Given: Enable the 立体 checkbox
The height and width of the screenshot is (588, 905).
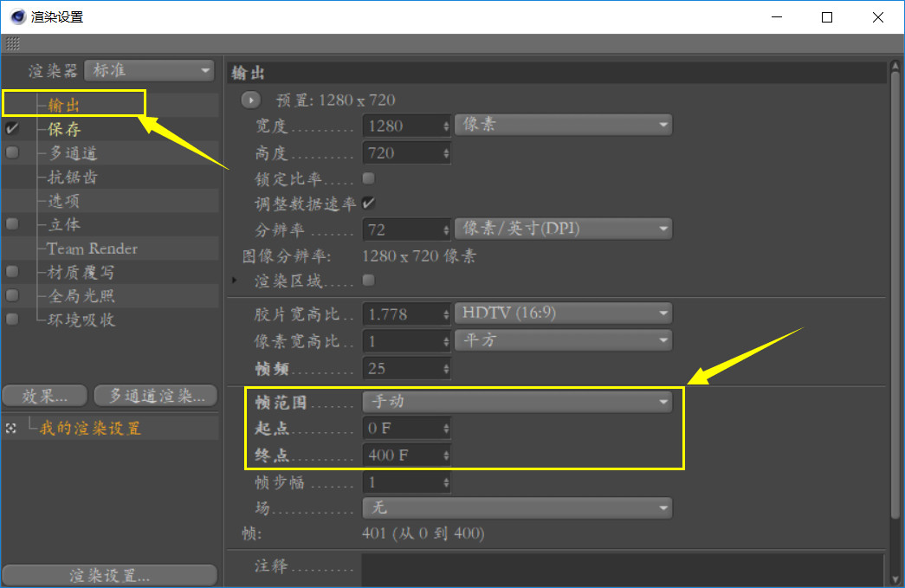Looking at the screenshot, I should tap(11, 224).
